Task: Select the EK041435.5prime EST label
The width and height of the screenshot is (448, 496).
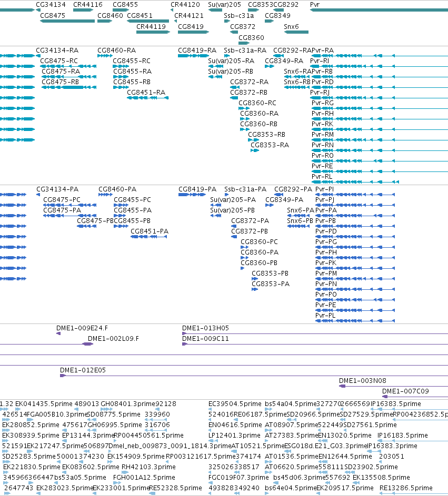Action: 44,403
